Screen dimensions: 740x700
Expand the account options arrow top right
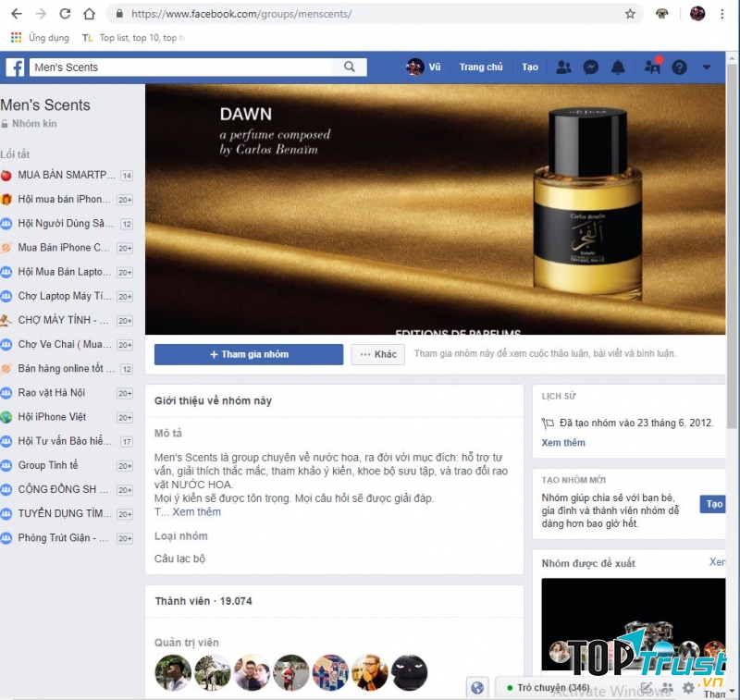(x=706, y=67)
